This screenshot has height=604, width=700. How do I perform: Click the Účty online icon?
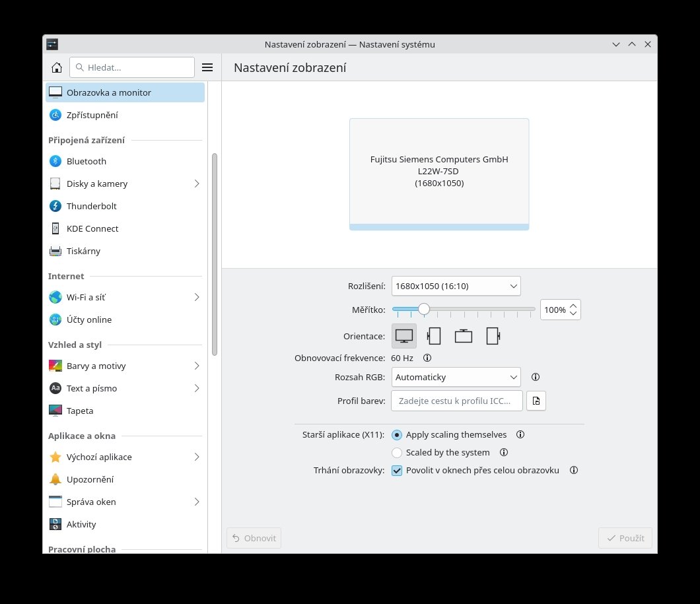(55, 319)
